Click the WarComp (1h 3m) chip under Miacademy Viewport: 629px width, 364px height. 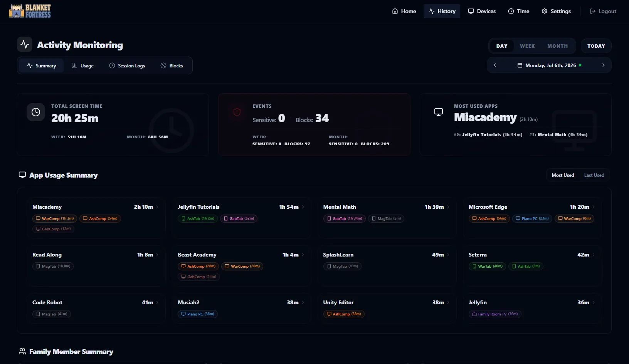(55, 218)
